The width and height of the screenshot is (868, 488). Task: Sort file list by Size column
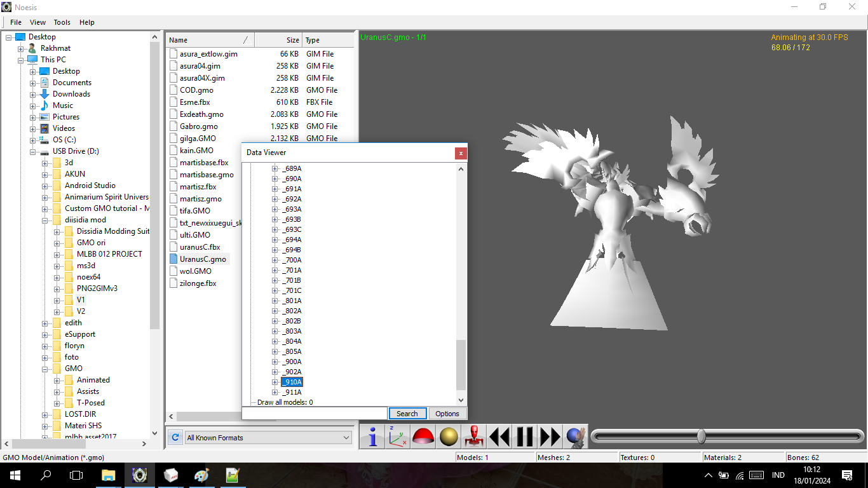tap(278, 40)
